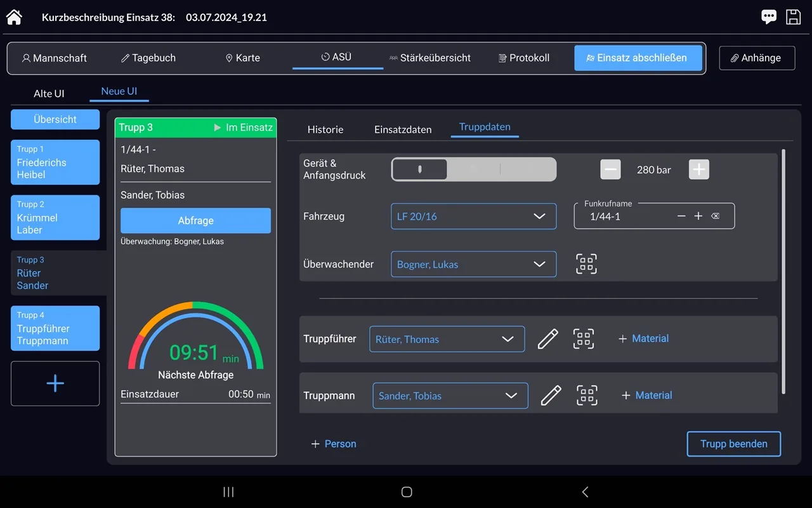Show the Einsatzdaten tab
812x508 pixels.
(403, 130)
